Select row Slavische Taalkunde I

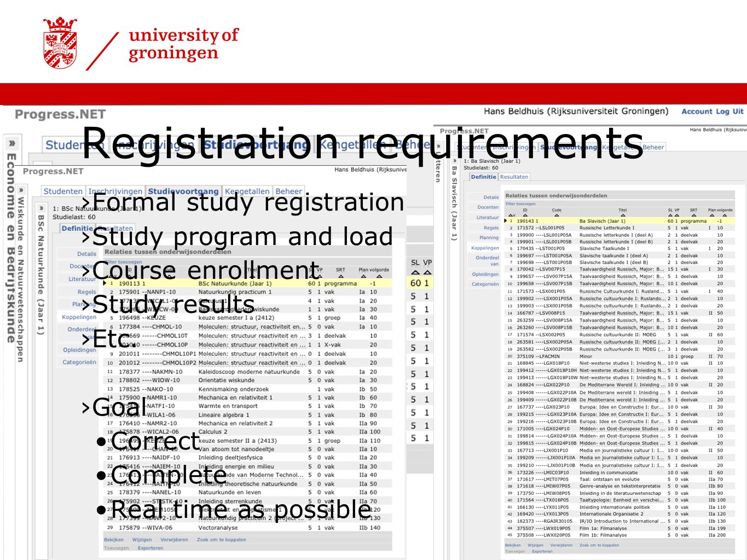click(619, 248)
